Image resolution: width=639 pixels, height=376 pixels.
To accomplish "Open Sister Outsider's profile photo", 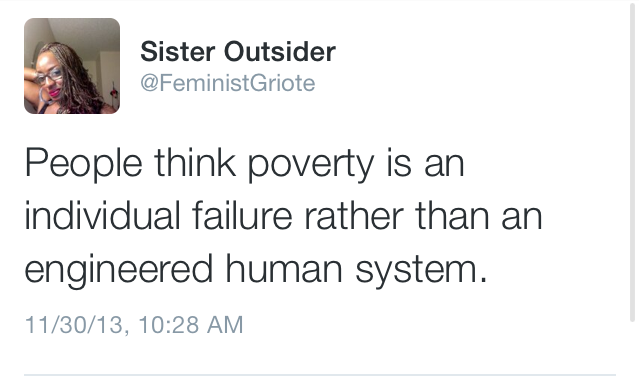I will (72, 66).
